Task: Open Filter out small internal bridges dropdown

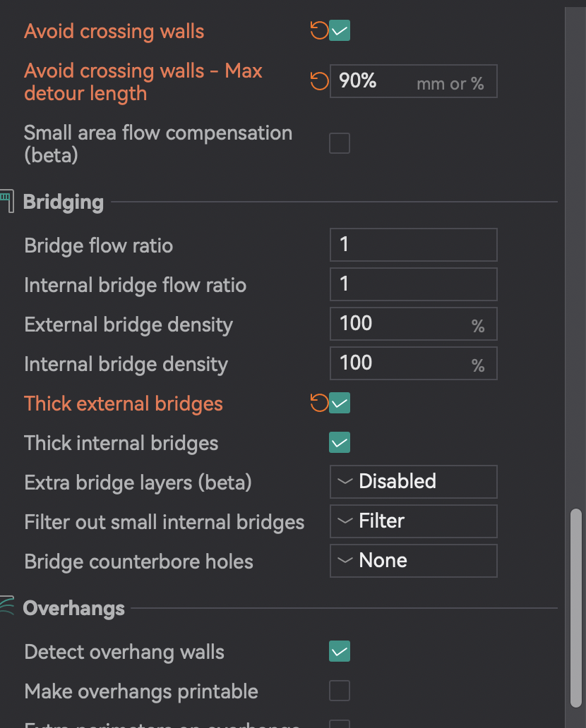Action: [414, 521]
